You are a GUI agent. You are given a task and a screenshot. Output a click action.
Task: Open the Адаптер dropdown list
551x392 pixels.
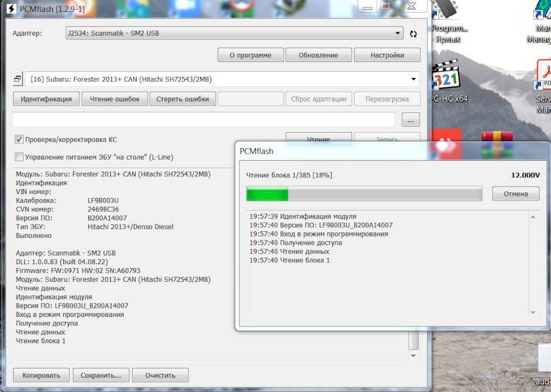click(x=234, y=33)
